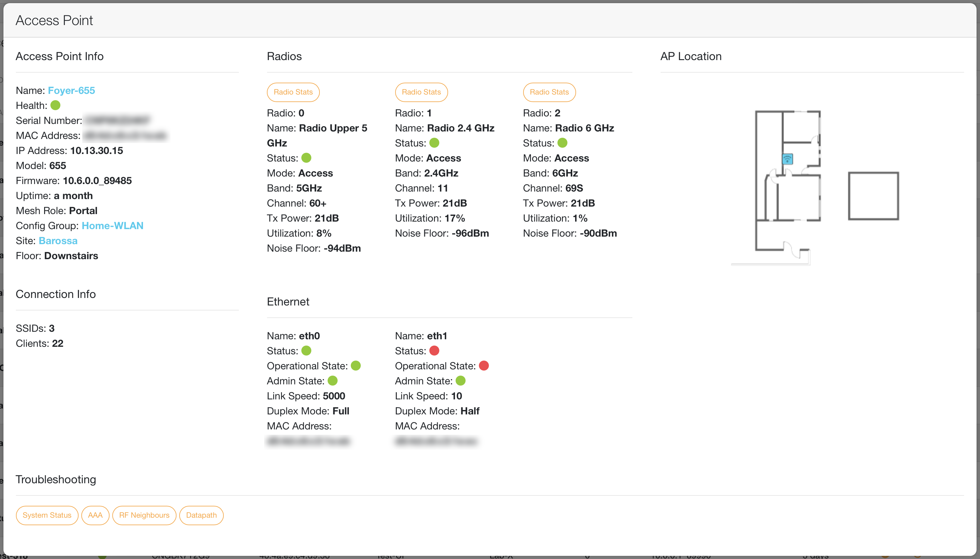Select Radio 2 band 6GHz

(x=565, y=173)
